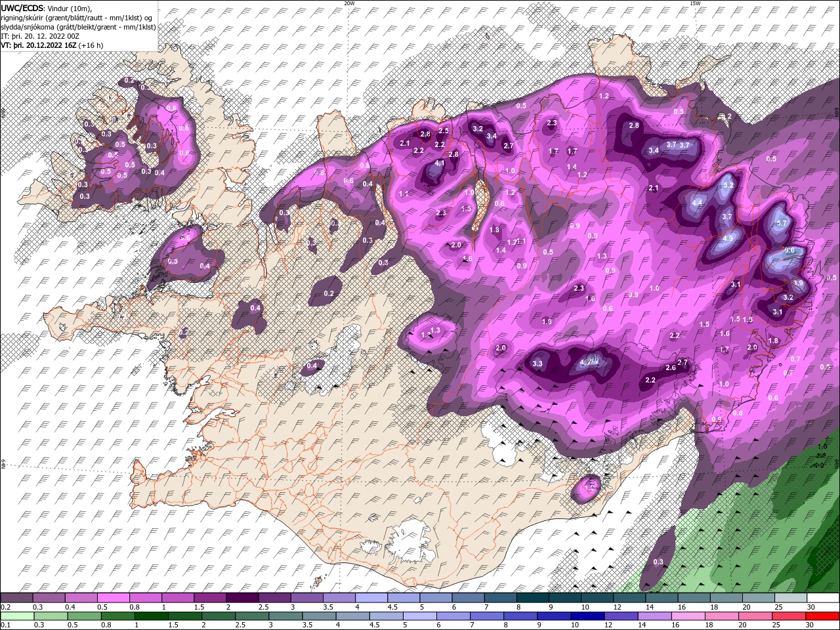Click the white 30 swatch in upper legend

tap(822, 598)
